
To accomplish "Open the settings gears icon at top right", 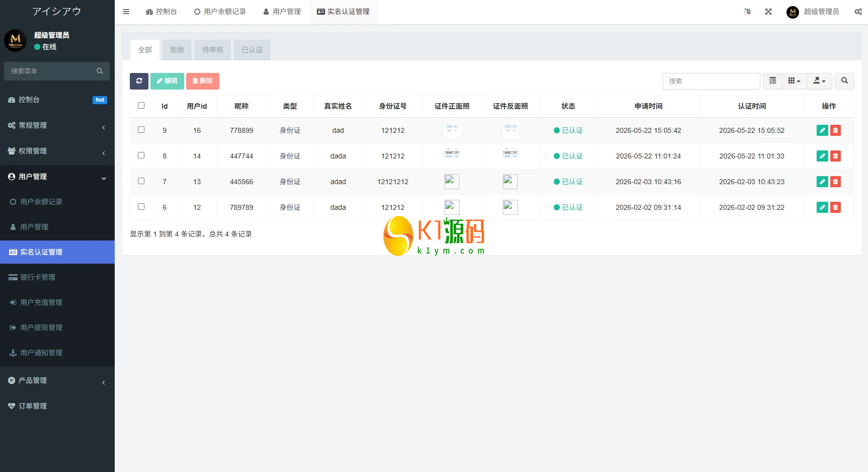I will [x=858, y=12].
